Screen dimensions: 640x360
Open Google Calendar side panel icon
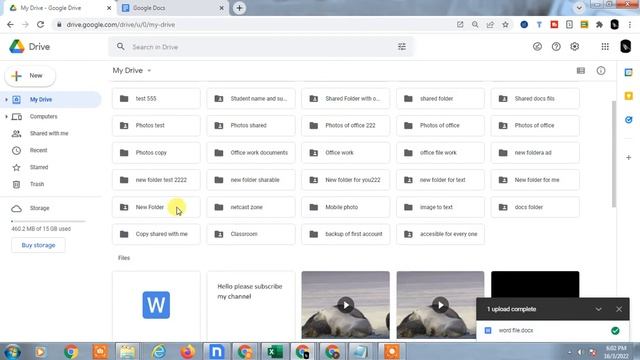click(x=629, y=73)
